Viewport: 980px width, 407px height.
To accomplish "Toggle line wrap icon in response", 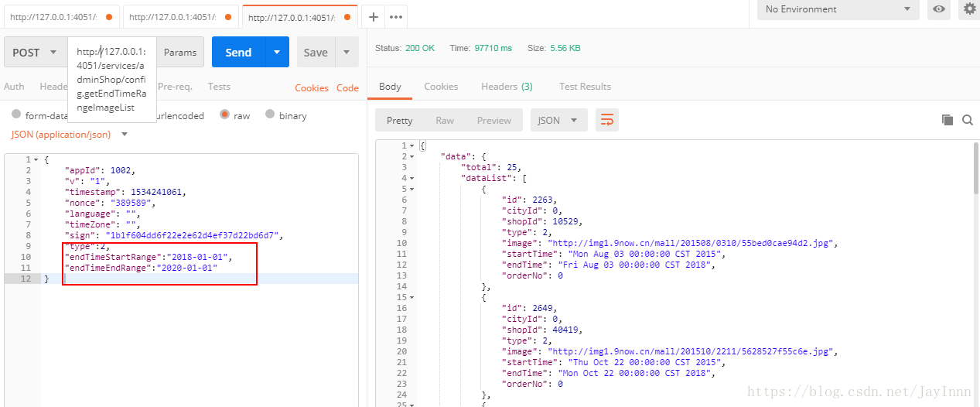I will (607, 120).
